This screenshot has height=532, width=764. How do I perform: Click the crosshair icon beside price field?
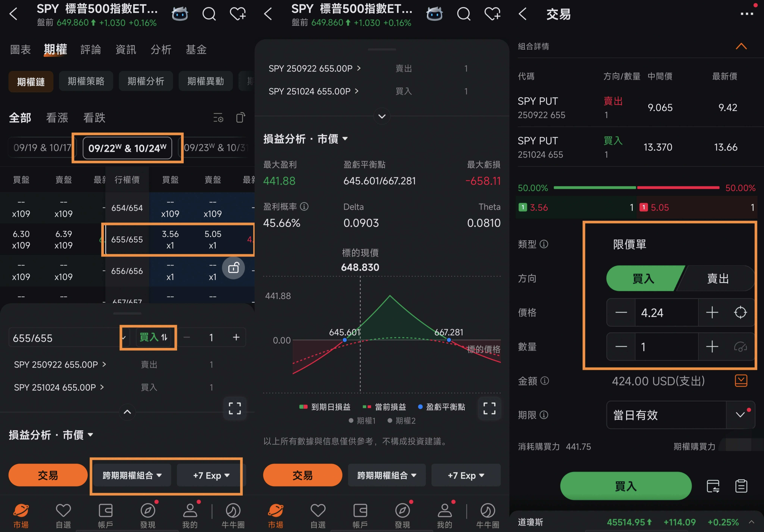740,312
